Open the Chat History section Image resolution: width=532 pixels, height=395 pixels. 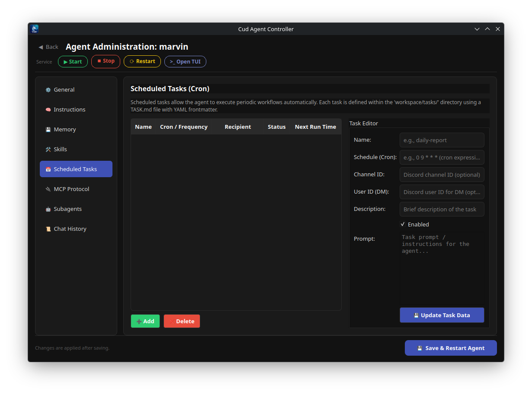pyautogui.click(x=76, y=229)
